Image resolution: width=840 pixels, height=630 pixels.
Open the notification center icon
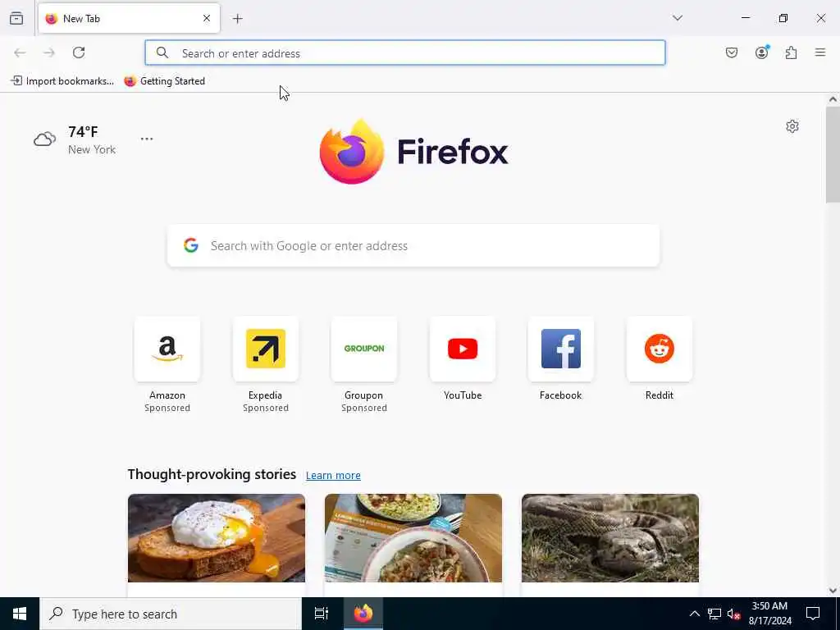(813, 614)
